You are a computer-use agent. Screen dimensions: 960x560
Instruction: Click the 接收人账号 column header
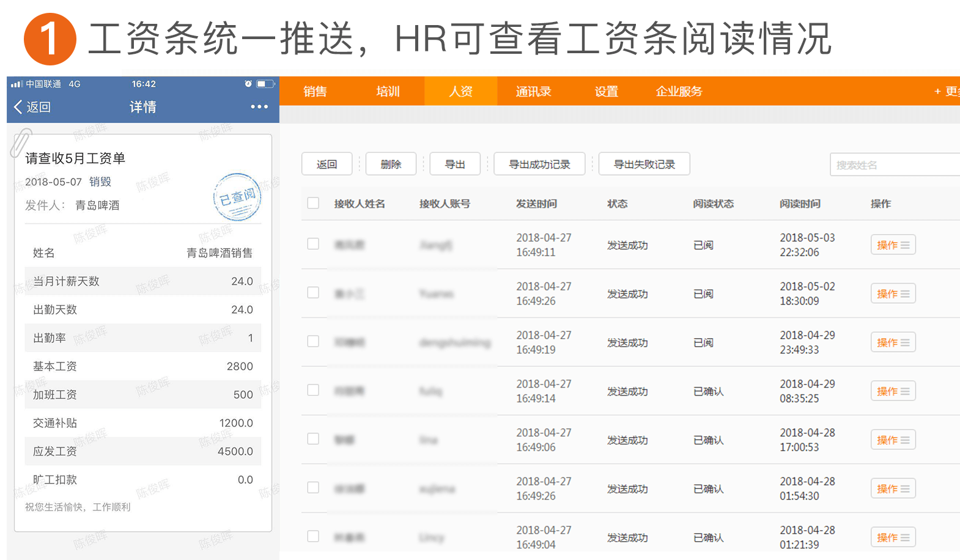click(445, 204)
